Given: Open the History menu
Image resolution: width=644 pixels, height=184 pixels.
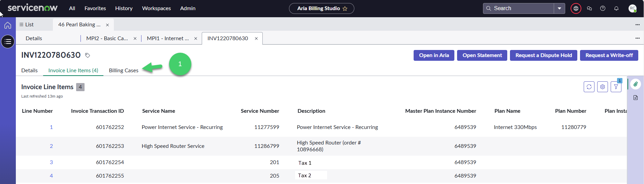Looking at the screenshot, I should point(124,8).
